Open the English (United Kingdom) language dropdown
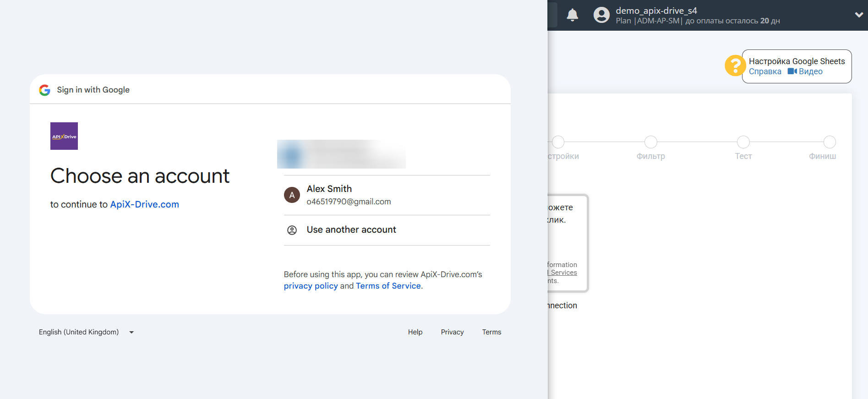Image resolution: width=868 pixels, height=399 pixels. coord(86,332)
